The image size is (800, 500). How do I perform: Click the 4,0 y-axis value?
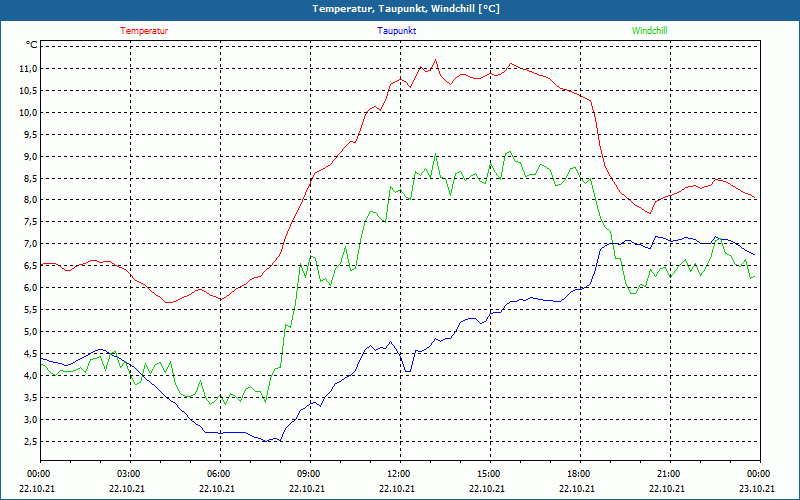click(30, 376)
